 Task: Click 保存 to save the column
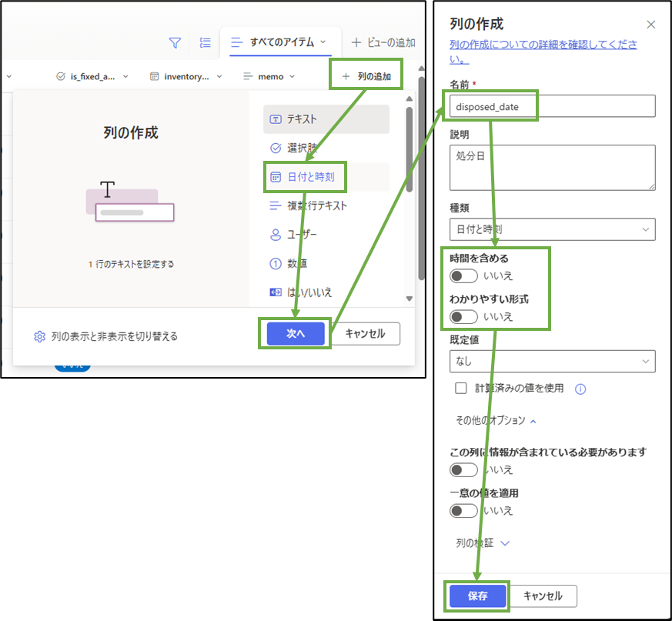pyautogui.click(x=477, y=596)
